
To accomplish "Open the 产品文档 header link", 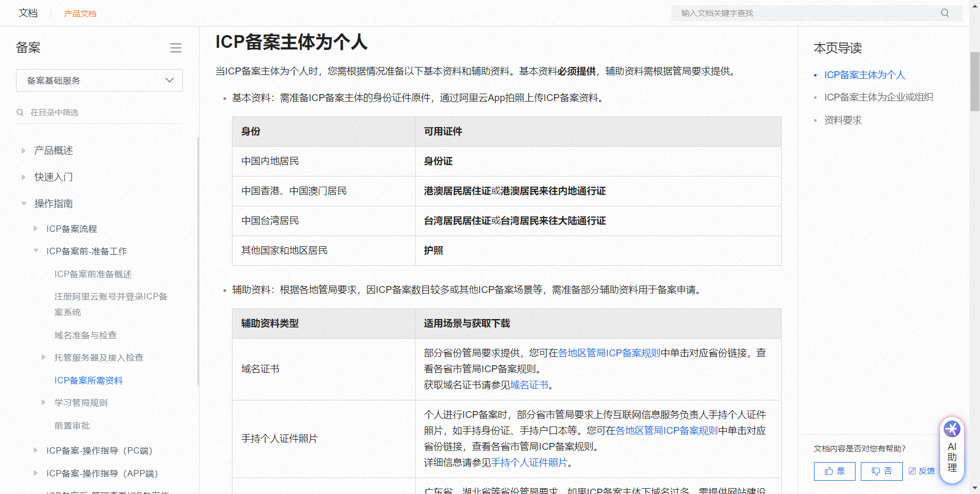I will pos(80,13).
